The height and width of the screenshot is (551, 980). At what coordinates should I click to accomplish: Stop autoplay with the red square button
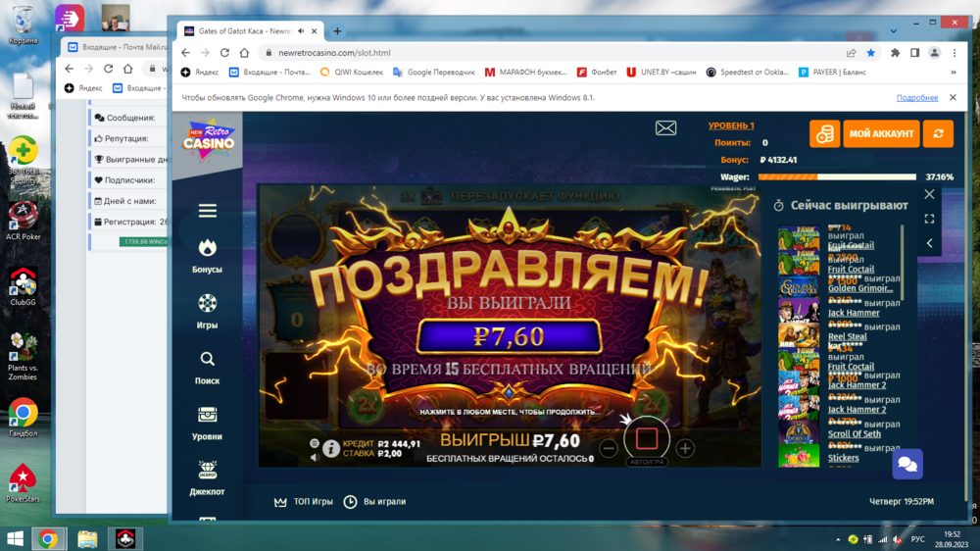click(647, 437)
